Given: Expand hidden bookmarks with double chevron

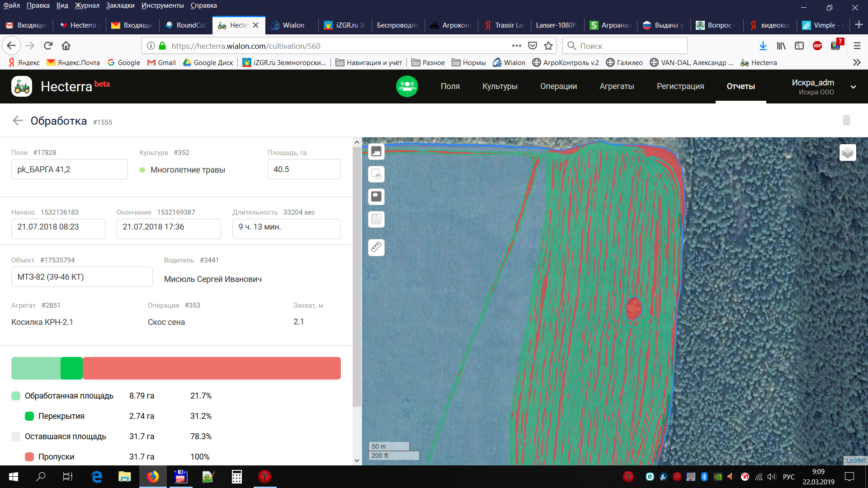Looking at the screenshot, I should (x=856, y=63).
